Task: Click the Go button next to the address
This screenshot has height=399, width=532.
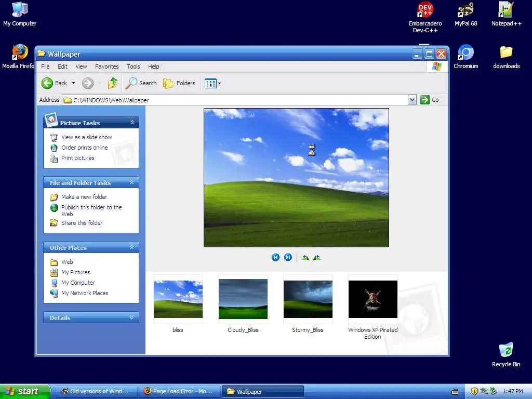Action: (x=430, y=100)
